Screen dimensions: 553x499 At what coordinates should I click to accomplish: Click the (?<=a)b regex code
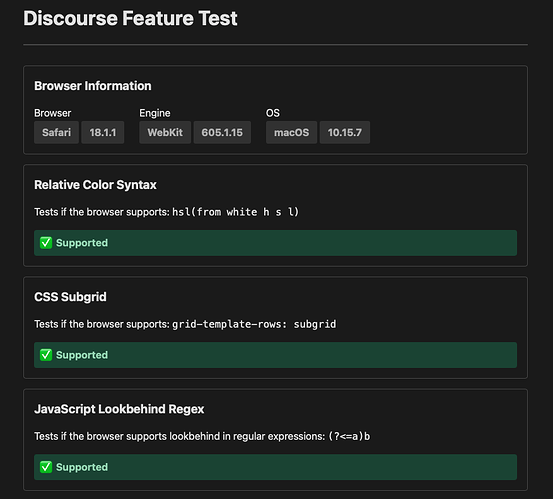349,436
